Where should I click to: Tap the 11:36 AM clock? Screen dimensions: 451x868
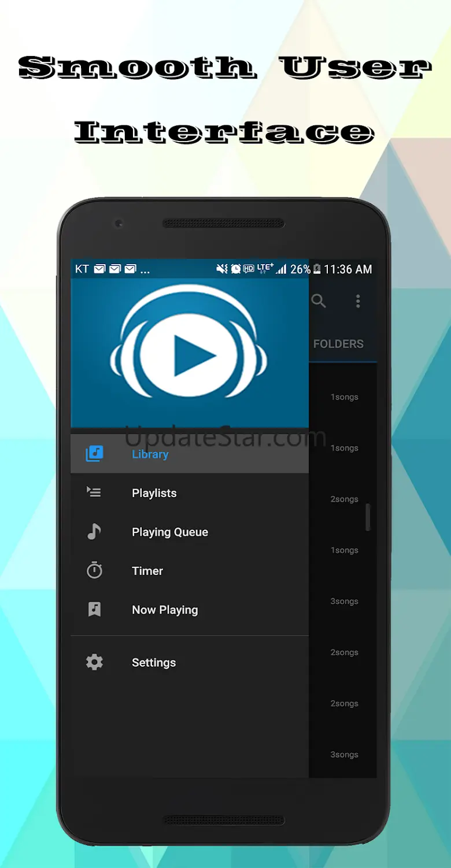(348, 269)
